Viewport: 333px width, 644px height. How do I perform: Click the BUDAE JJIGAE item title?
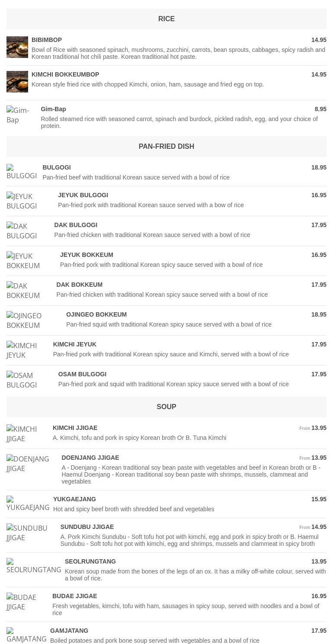(x=74, y=596)
